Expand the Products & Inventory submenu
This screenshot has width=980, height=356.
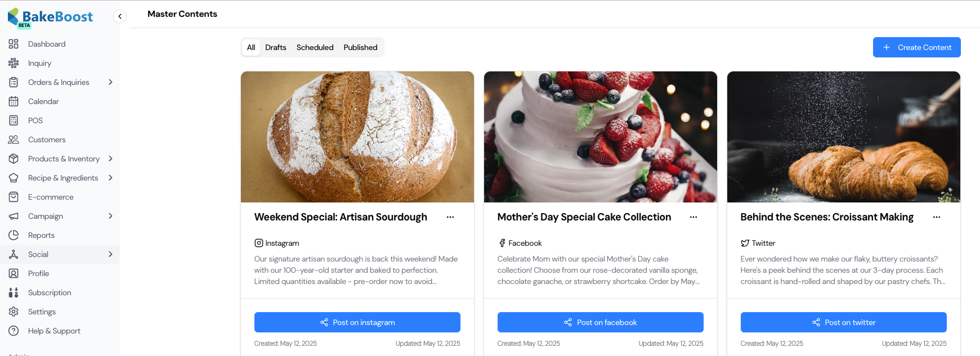click(x=110, y=159)
